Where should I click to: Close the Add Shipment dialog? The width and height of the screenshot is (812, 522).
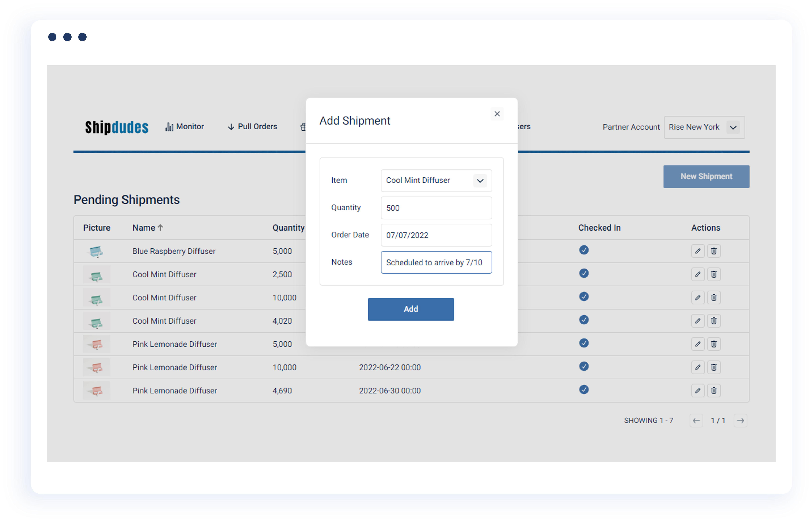[497, 114]
